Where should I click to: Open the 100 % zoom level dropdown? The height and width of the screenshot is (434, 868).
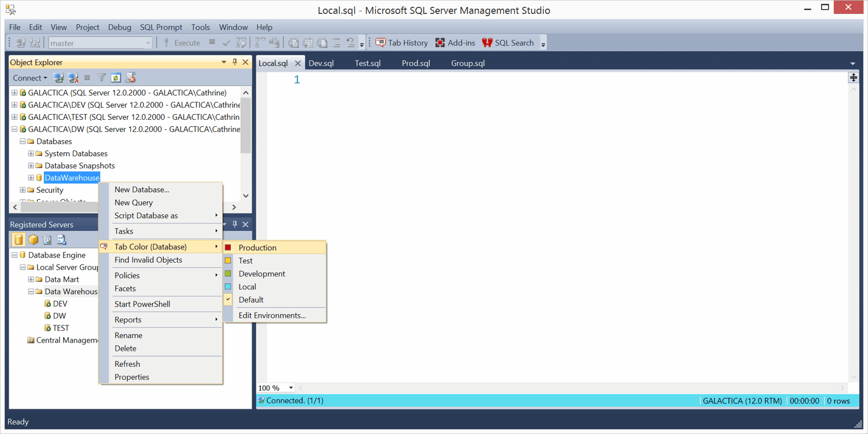[290, 388]
